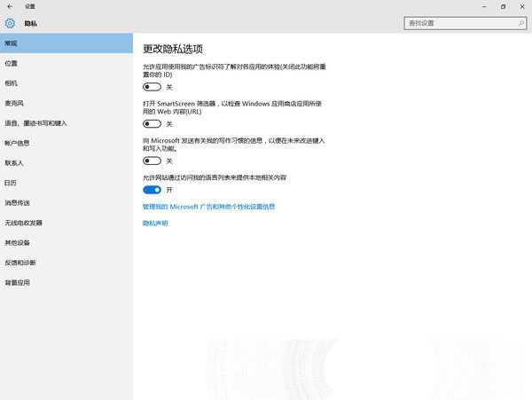Toggle the advertising ID switch
The height and width of the screenshot is (400, 532).
tap(152, 87)
